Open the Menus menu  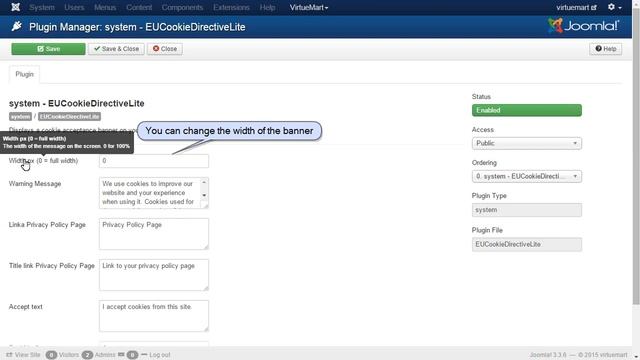[105, 7]
